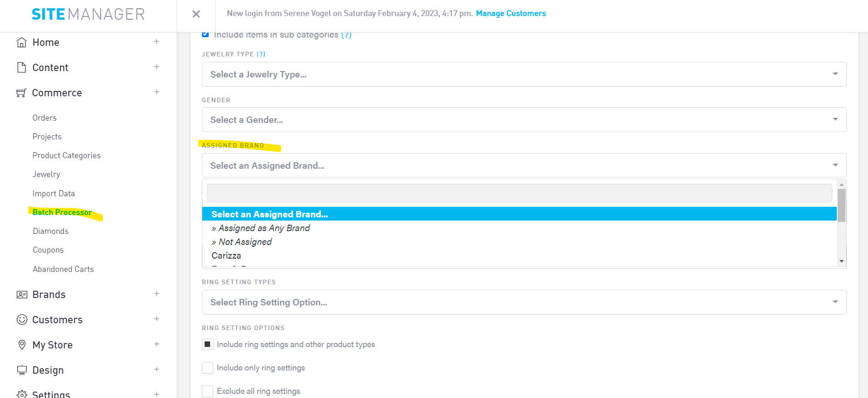Click the Commerce shopping cart icon
Viewport: 868px width, 398px height.
(x=21, y=93)
